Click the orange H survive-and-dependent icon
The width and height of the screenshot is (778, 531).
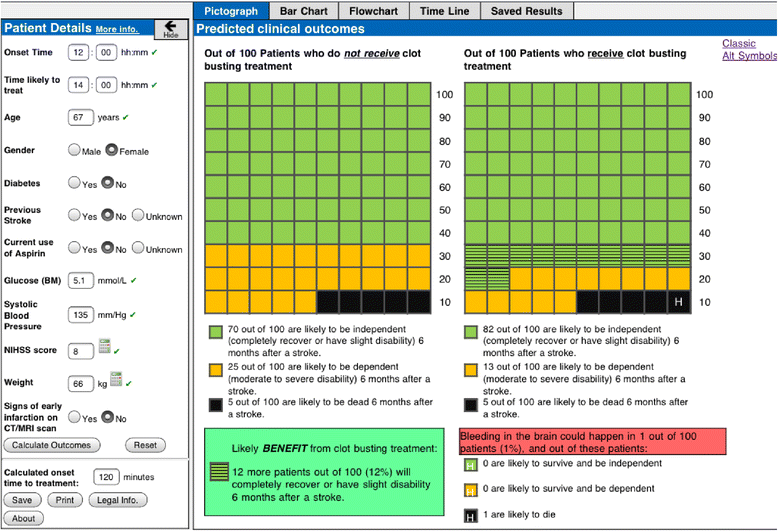pyautogui.click(x=468, y=490)
